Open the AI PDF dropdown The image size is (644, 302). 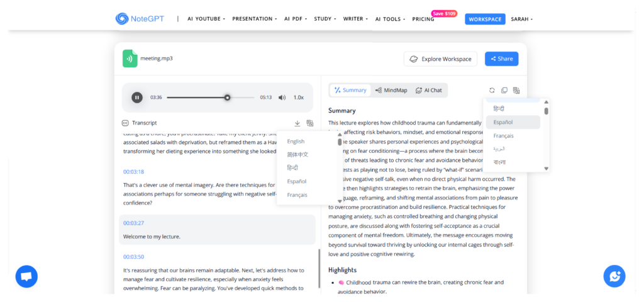[296, 19]
